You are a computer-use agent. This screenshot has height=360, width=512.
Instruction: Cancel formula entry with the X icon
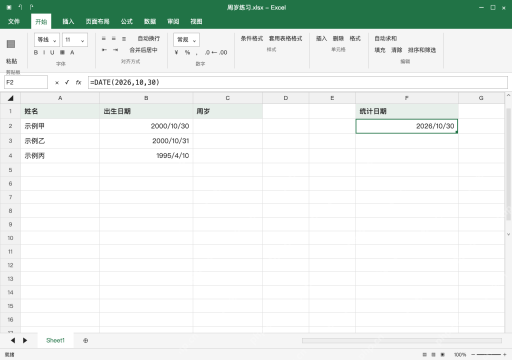pyautogui.click(x=57, y=82)
